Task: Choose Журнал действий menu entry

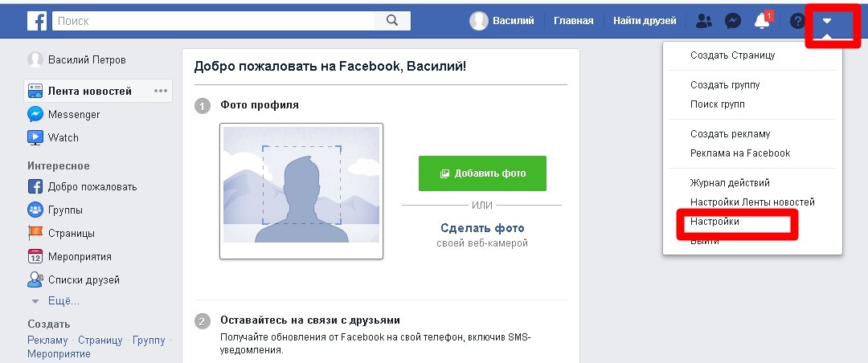Action: 730,182
